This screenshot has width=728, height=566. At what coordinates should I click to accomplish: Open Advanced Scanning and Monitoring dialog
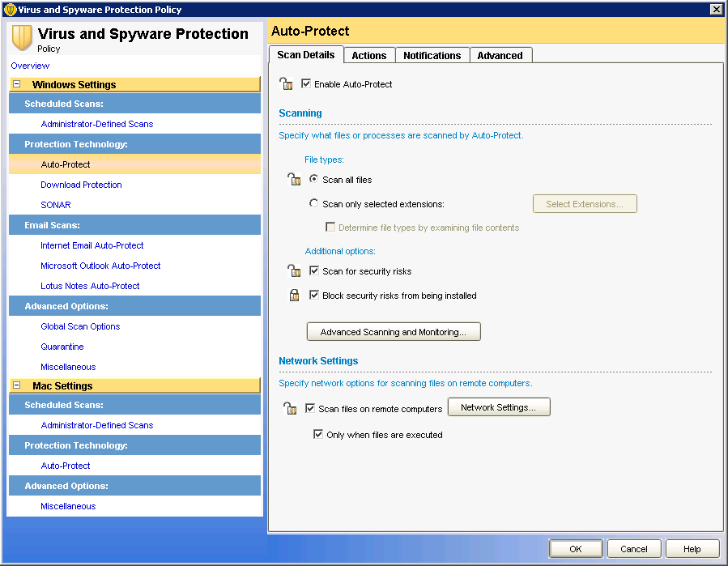click(394, 332)
